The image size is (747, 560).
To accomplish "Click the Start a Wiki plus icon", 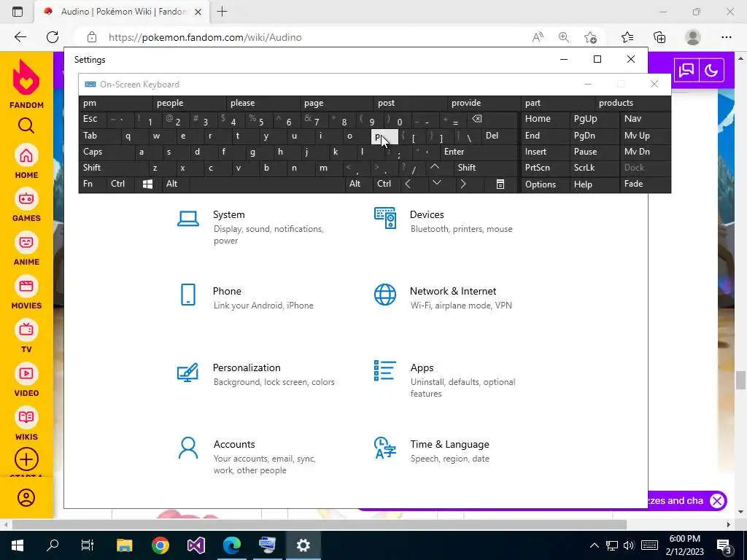I will click(26, 459).
